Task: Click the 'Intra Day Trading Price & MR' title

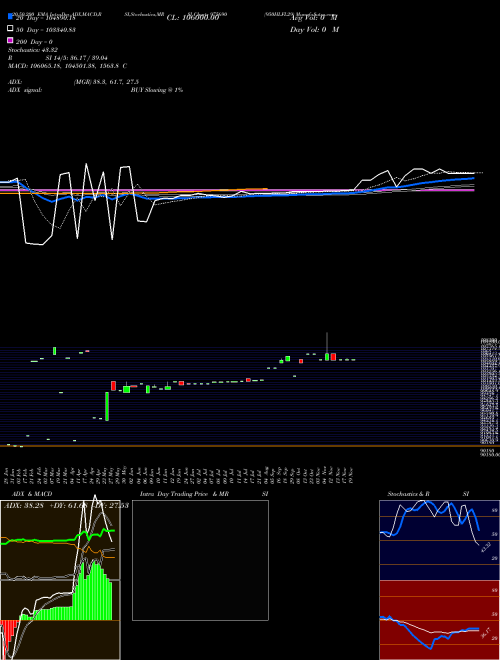Action: 184,494
